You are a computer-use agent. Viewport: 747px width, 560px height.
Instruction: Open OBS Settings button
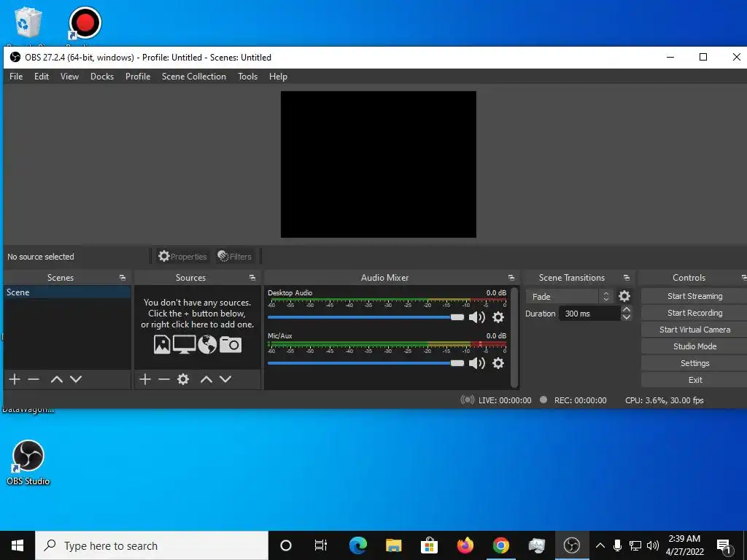(694, 363)
